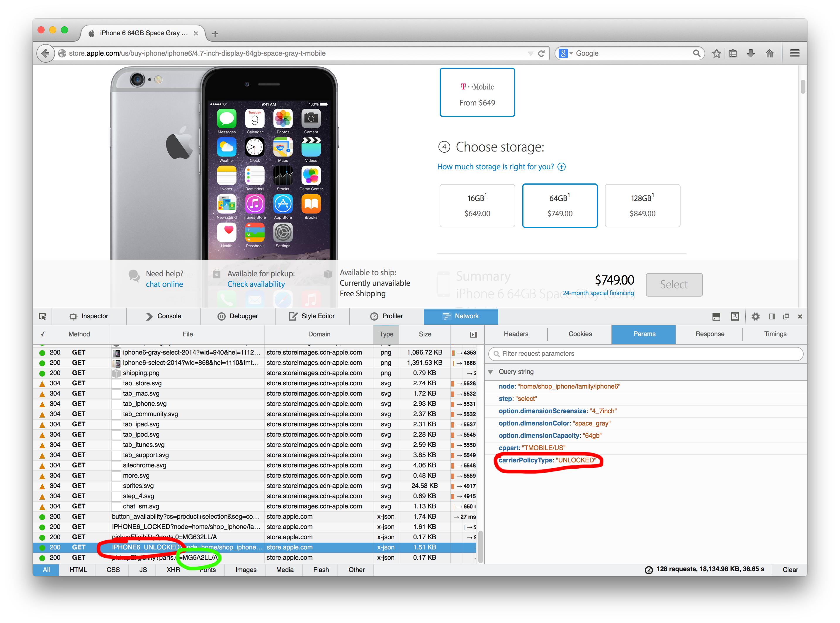Viewport: 840px width, 623px height.
Task: Sort requests by the Domain column
Action: point(319,335)
